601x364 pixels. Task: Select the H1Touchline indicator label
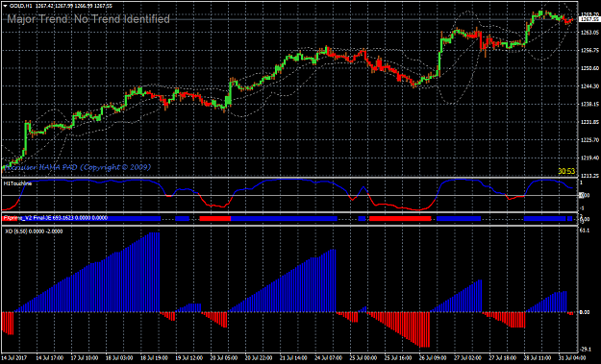[x=17, y=183]
